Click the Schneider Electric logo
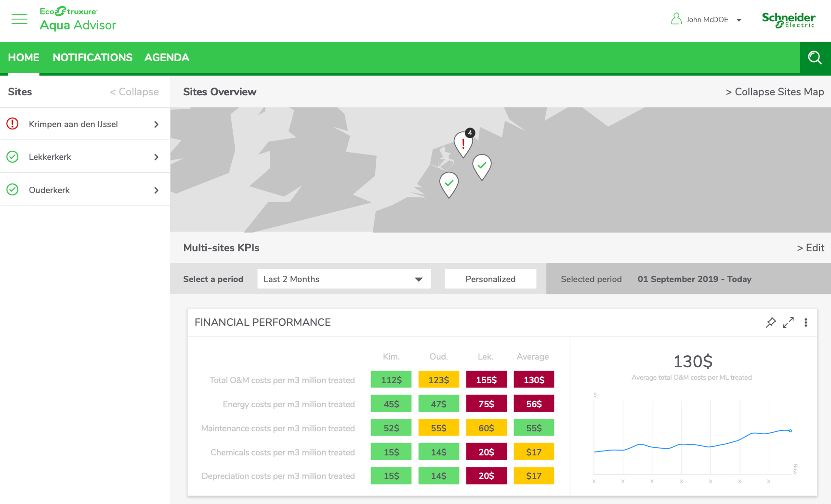831x504 pixels. pos(789,20)
